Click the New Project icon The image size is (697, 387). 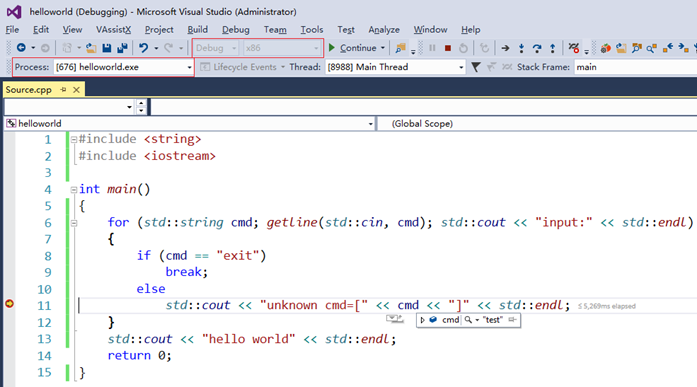(67, 48)
